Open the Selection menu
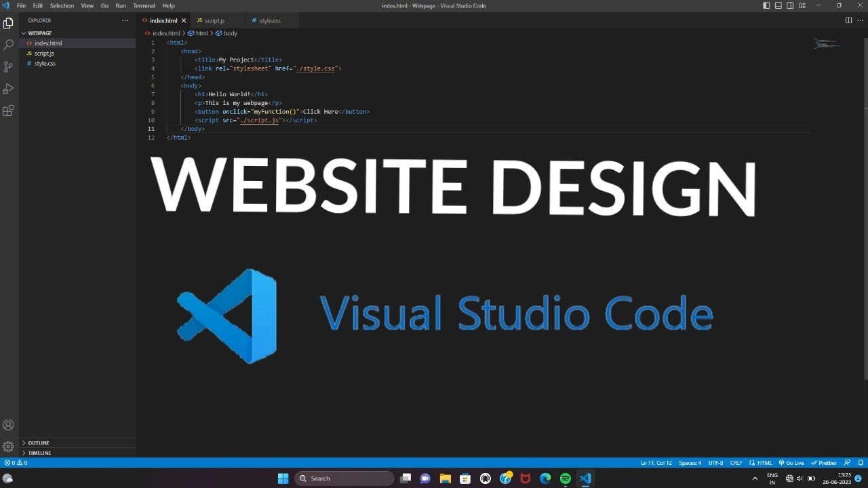Screen dimensions: 868x488 tap(62, 5)
